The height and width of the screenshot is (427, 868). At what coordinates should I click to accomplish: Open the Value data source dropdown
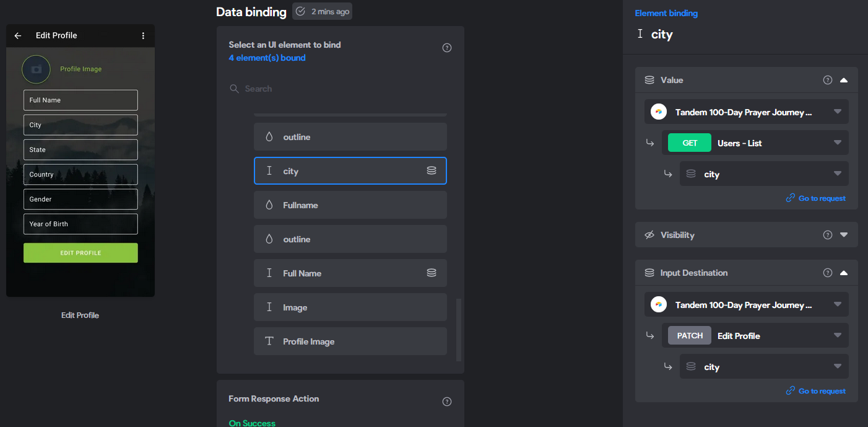(747, 112)
